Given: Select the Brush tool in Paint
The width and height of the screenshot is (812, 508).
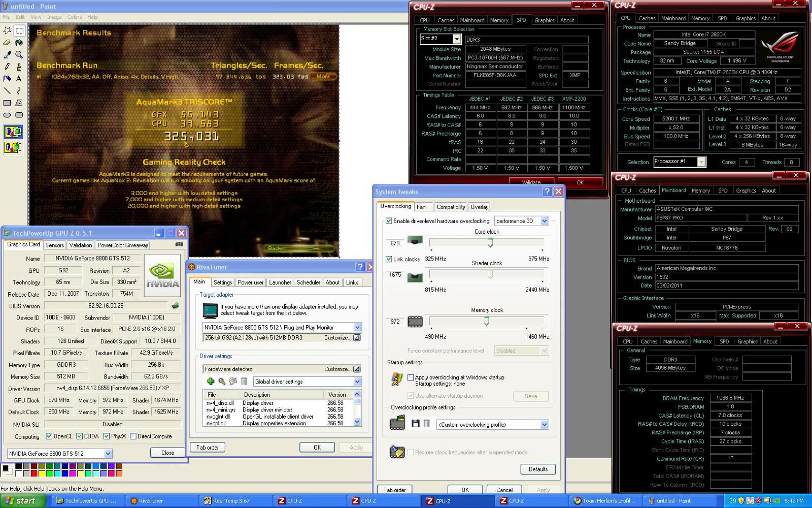Looking at the screenshot, I should (x=19, y=67).
